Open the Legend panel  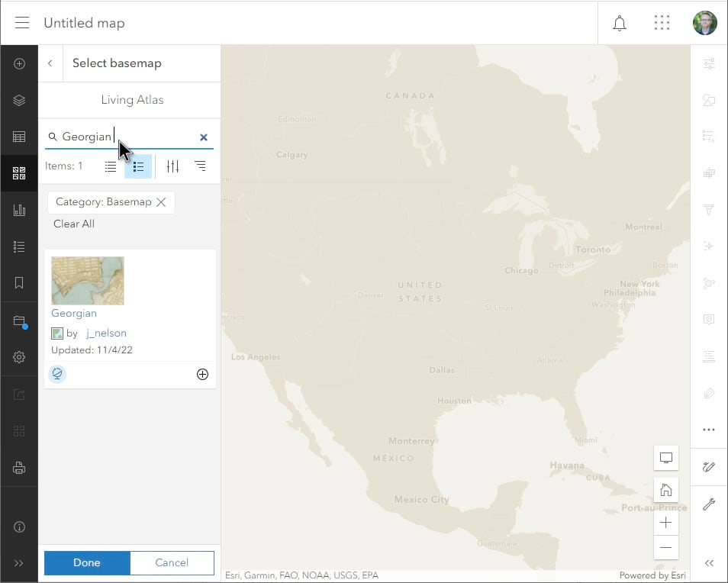coord(19,246)
